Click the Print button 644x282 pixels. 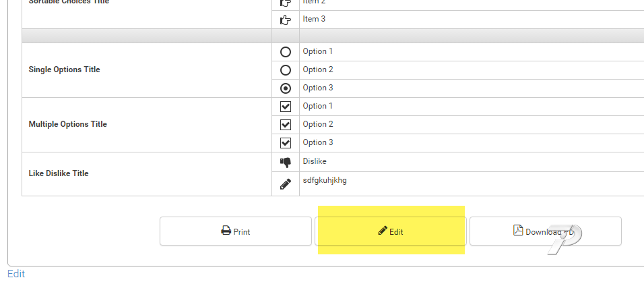click(x=236, y=231)
